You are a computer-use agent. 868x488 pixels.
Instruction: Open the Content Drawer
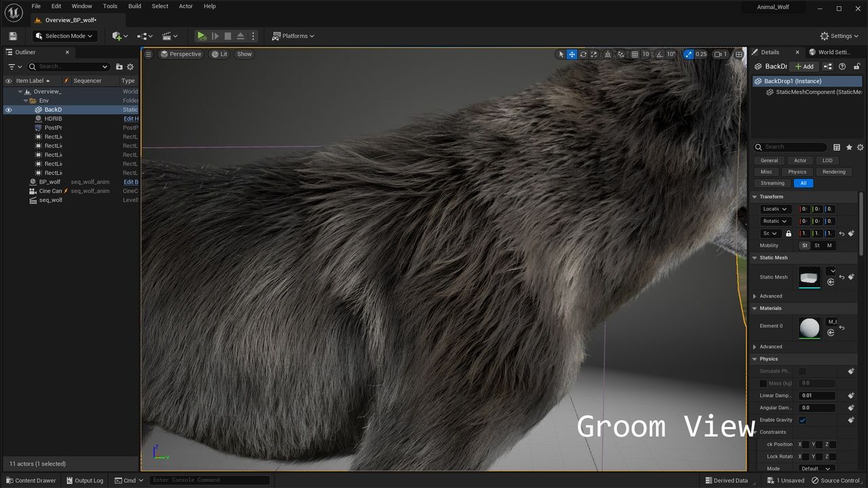point(31,481)
